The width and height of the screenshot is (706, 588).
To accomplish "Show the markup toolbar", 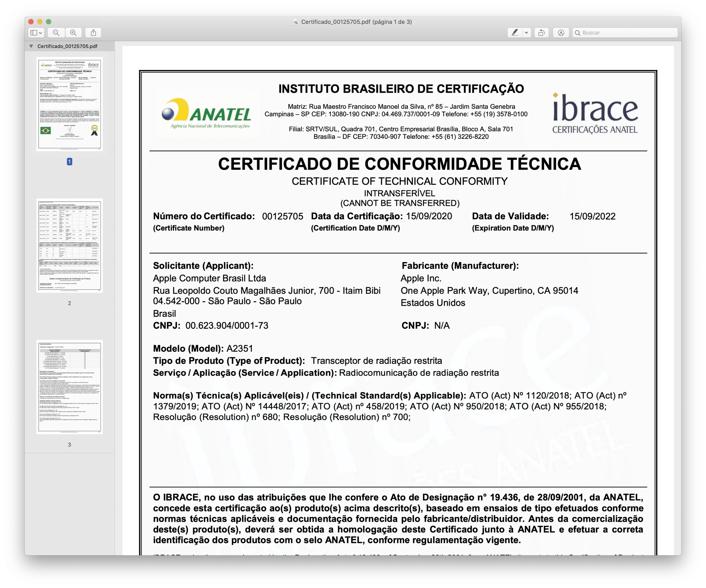I will coord(561,33).
